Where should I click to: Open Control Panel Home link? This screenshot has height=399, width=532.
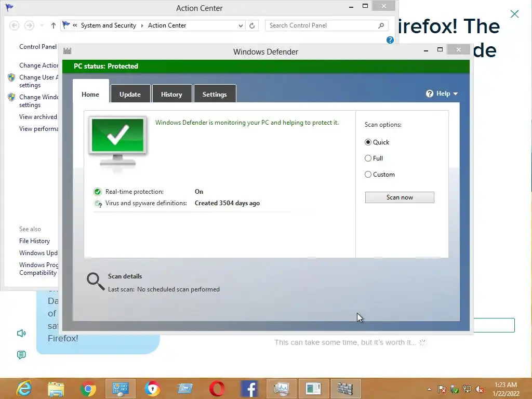pyautogui.click(x=38, y=47)
